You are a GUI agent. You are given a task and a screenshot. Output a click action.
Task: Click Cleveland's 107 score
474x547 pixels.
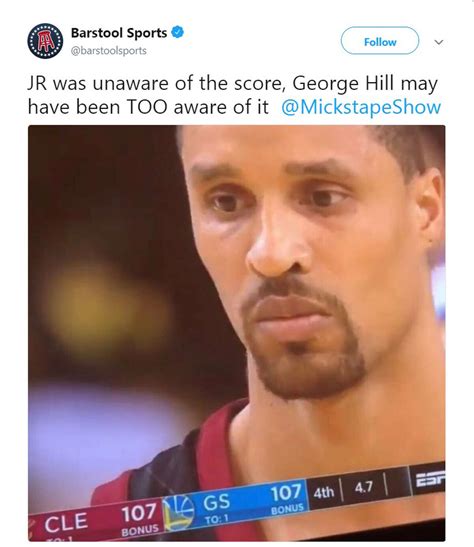[139, 514]
